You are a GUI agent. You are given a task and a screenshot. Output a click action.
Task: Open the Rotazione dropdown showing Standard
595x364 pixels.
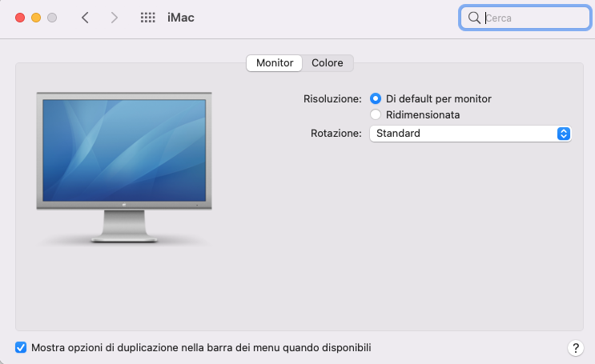(x=470, y=134)
